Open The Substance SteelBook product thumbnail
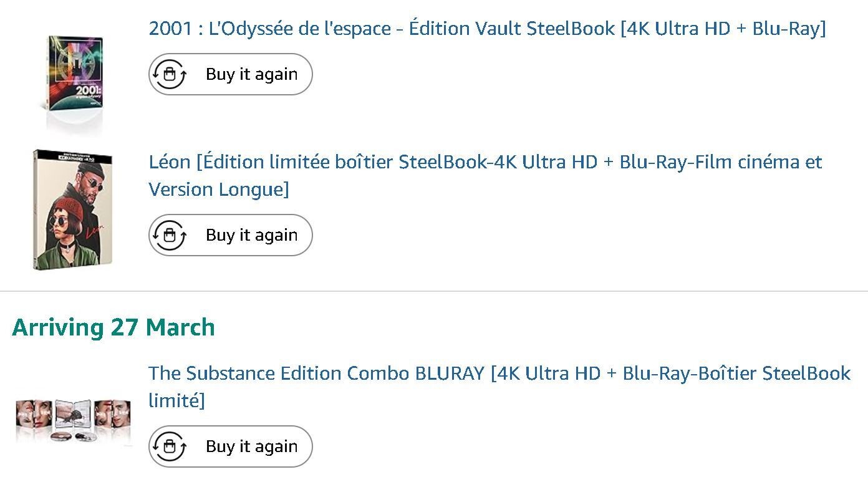 coord(73,421)
